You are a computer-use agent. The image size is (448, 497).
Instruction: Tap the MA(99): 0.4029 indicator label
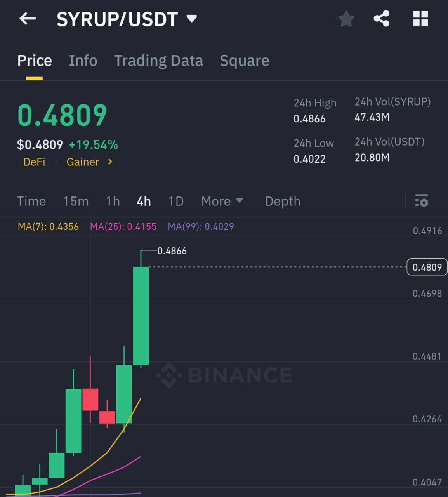coord(201,226)
